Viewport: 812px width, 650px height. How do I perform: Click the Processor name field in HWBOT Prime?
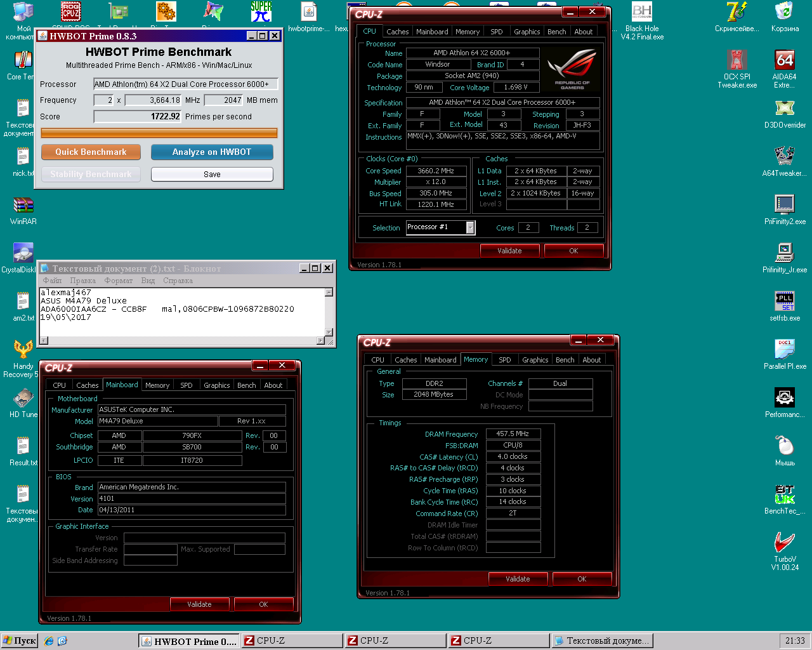coord(185,84)
